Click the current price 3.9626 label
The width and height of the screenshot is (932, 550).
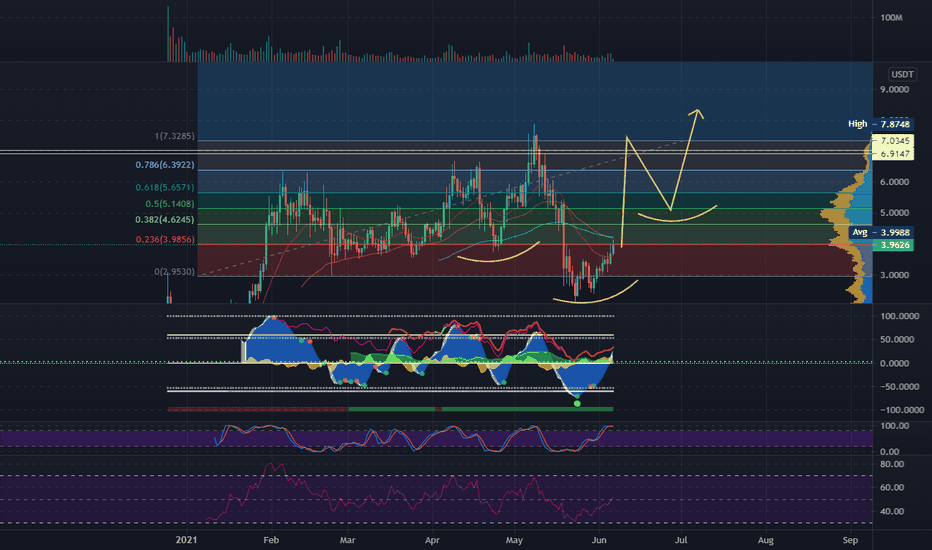[892, 245]
